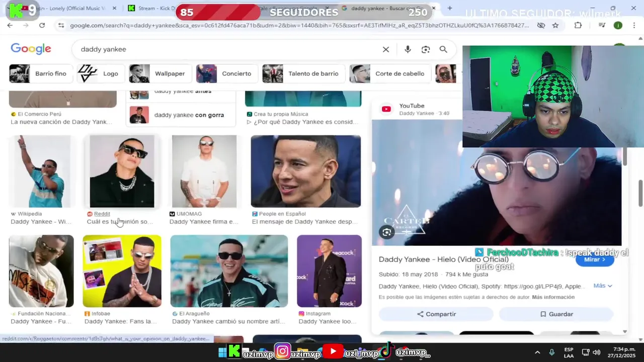Filter images by Corte de cabello chip

(x=390, y=73)
